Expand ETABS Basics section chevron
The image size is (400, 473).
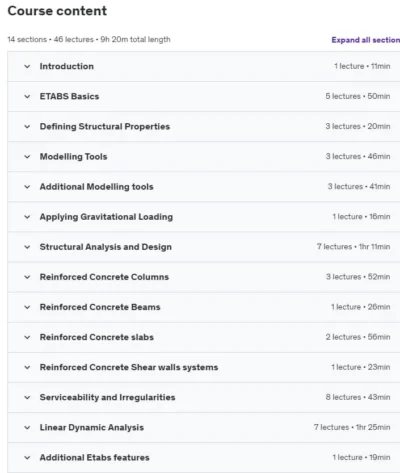coord(27,97)
